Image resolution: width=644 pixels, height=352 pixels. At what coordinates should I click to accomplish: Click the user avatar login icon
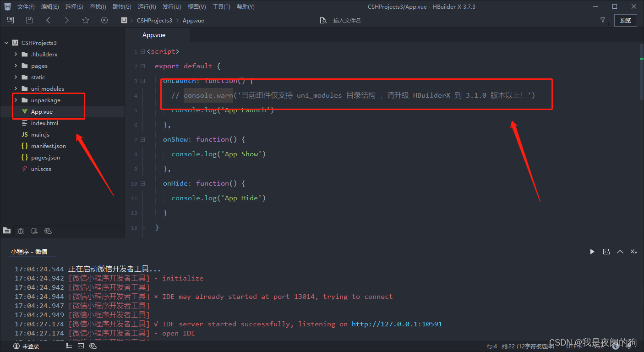coord(17,346)
